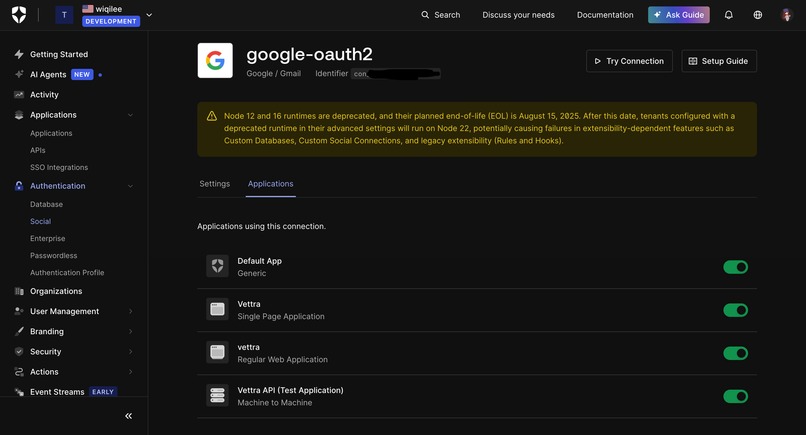Expand the Branding chevron
Screen dimensions: 806x435
coord(131,331)
